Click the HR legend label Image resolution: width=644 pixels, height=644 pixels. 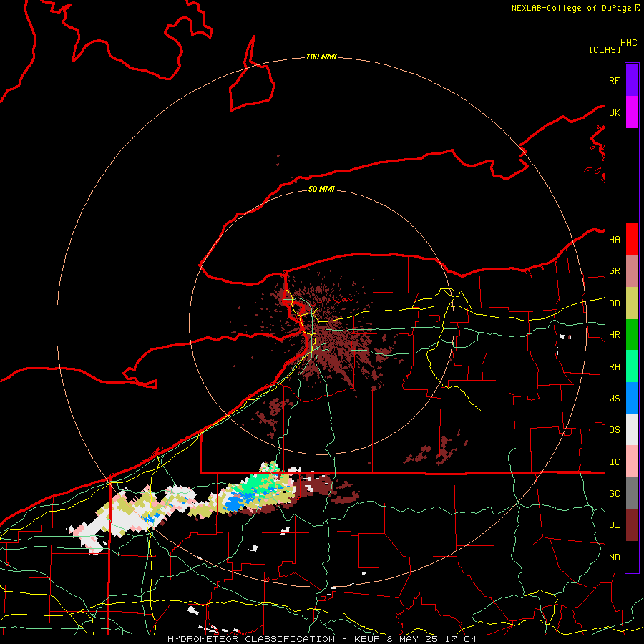(x=614, y=335)
